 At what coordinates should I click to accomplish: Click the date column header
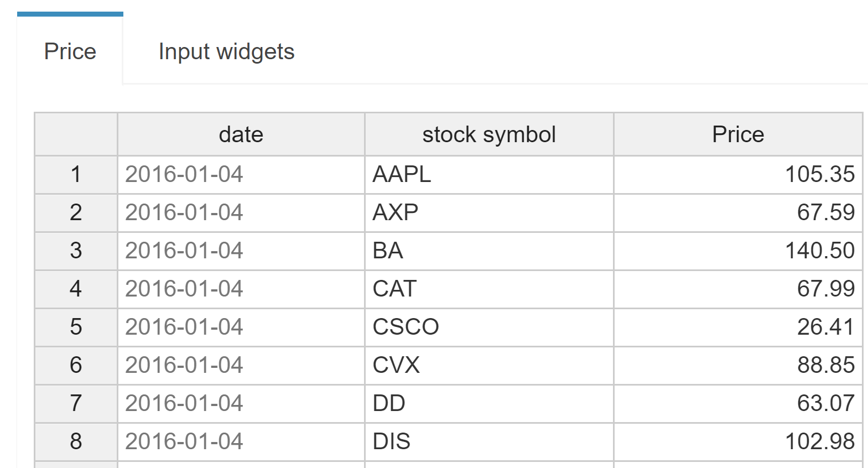(x=241, y=134)
